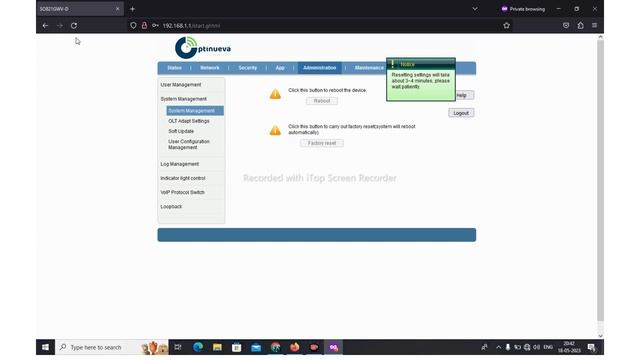Click the ENG language indicator
The height and width of the screenshot is (360, 640).
click(548, 347)
